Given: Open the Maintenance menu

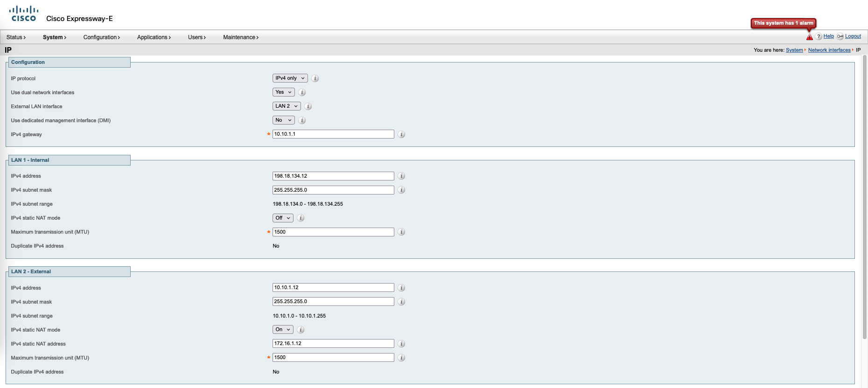Looking at the screenshot, I should [x=240, y=37].
